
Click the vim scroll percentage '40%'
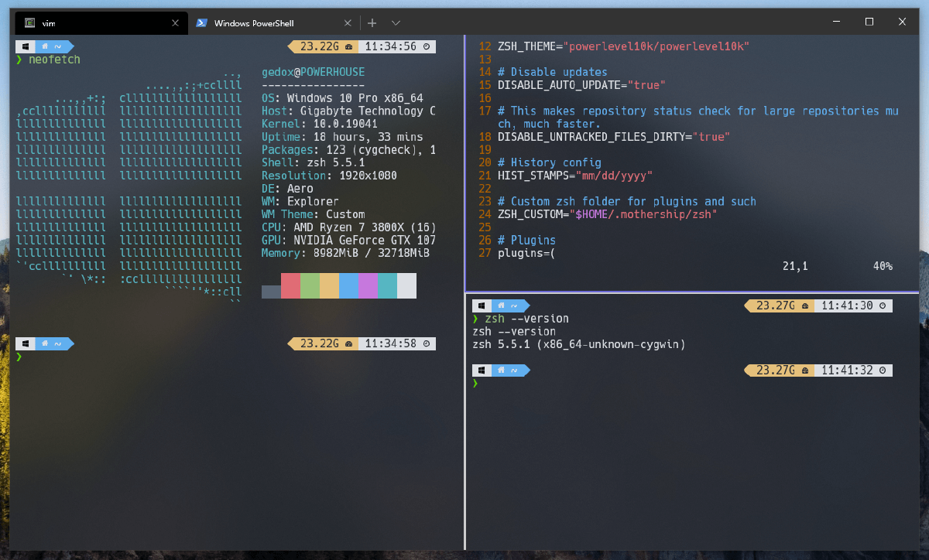883,266
